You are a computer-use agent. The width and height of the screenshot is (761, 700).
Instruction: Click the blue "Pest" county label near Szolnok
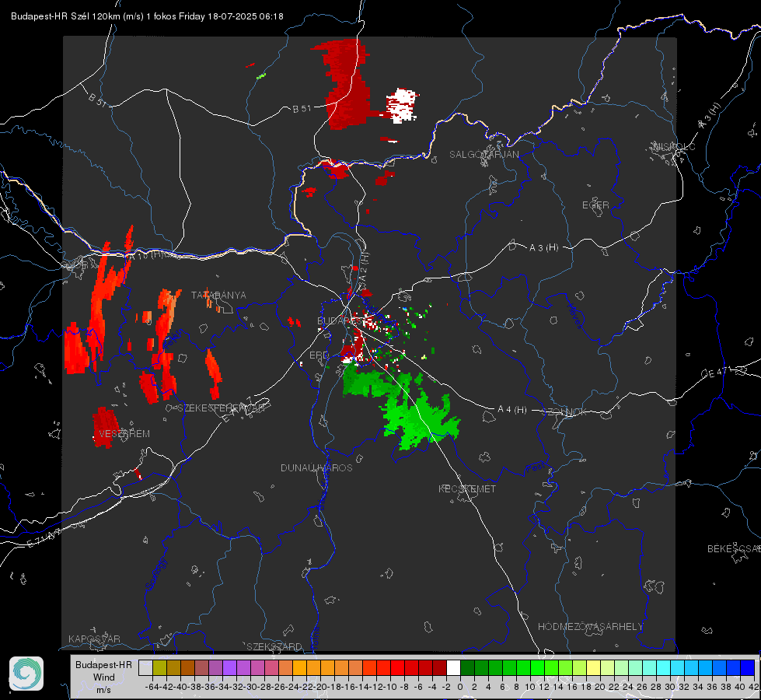(536, 469)
